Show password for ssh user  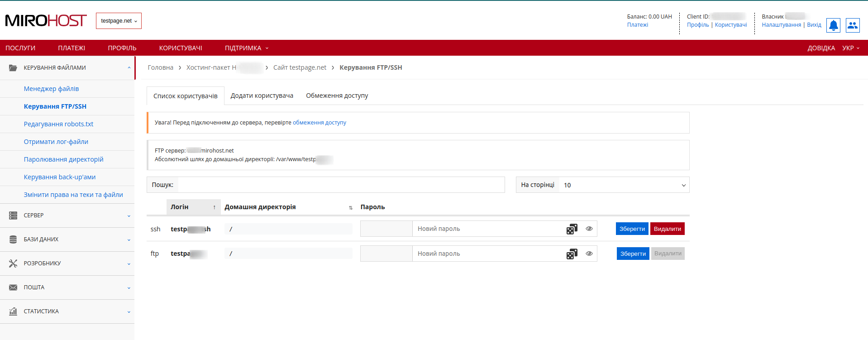point(589,229)
